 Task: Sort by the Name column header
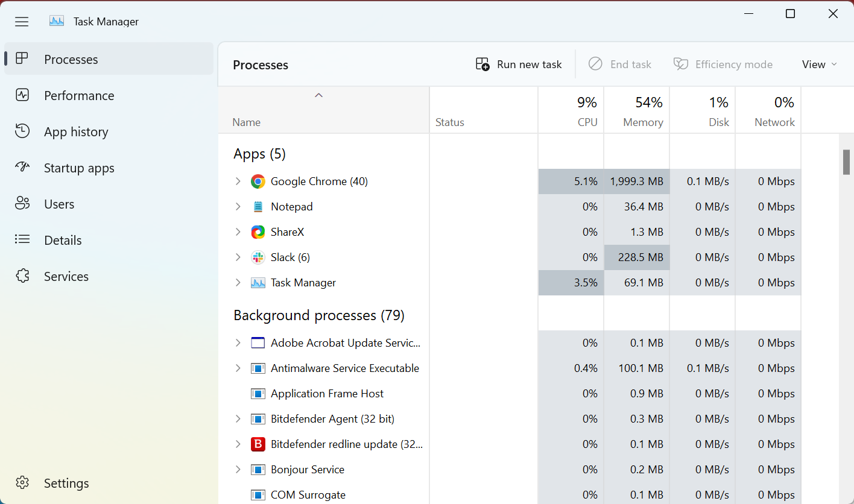coord(323,110)
